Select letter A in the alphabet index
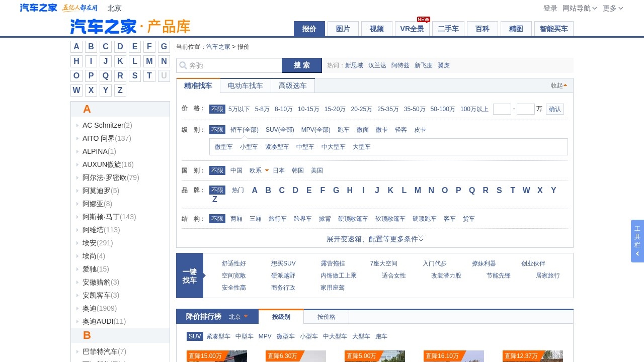The width and height of the screenshot is (644, 362). click(76, 47)
